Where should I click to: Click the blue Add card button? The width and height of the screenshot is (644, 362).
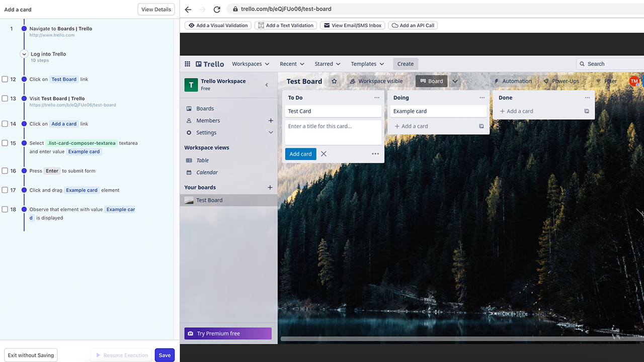coord(301,154)
